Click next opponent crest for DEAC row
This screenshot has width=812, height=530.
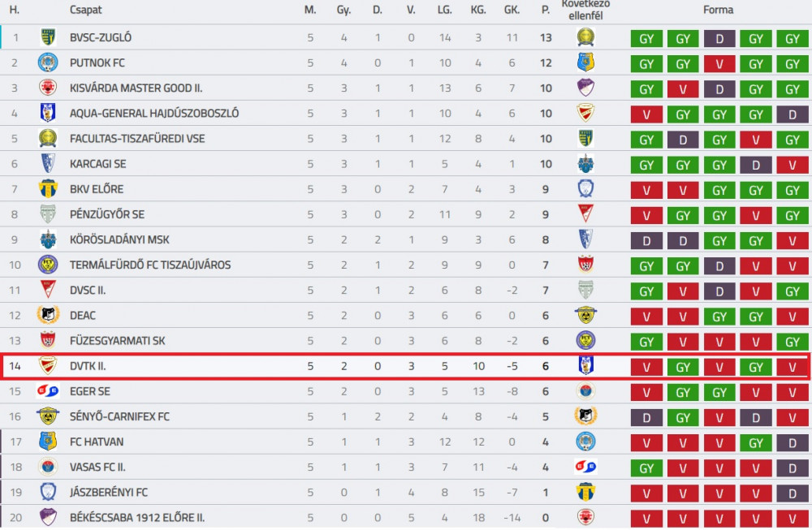click(585, 315)
